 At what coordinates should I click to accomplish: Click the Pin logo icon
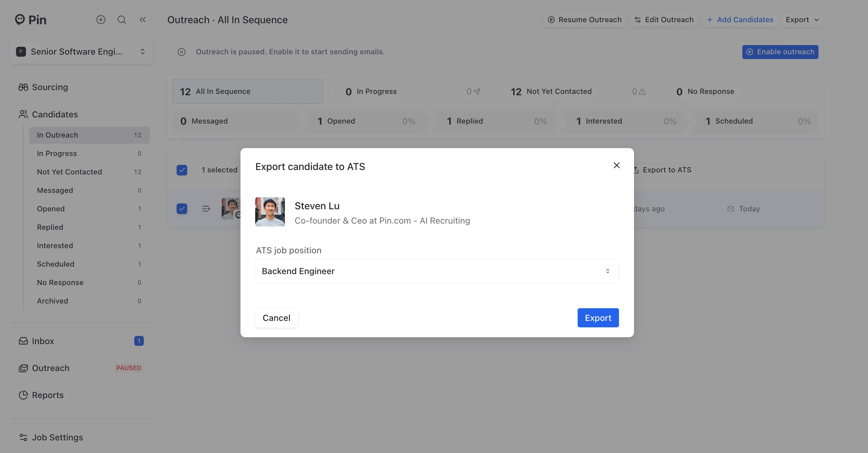click(20, 19)
